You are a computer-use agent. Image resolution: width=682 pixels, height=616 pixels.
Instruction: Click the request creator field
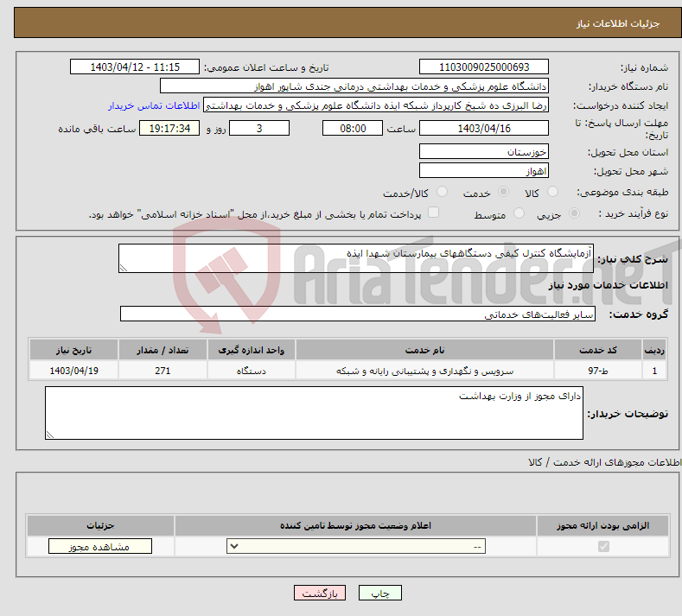[376, 105]
